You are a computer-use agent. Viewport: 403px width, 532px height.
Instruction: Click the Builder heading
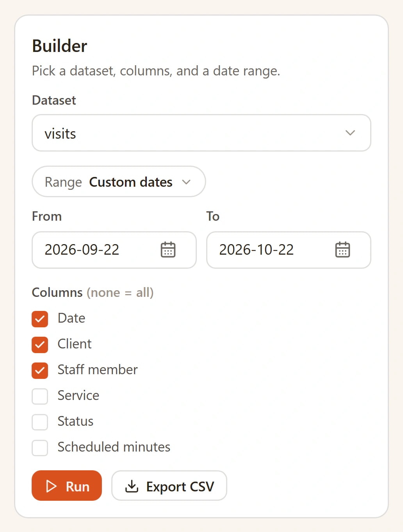(60, 46)
